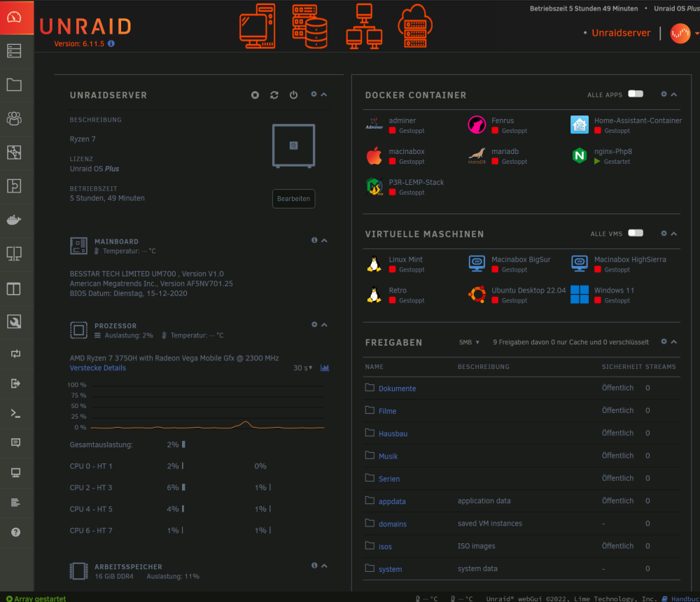Click the CPU graph chart icon
Viewport: 700px width, 602px height.
coord(325,367)
